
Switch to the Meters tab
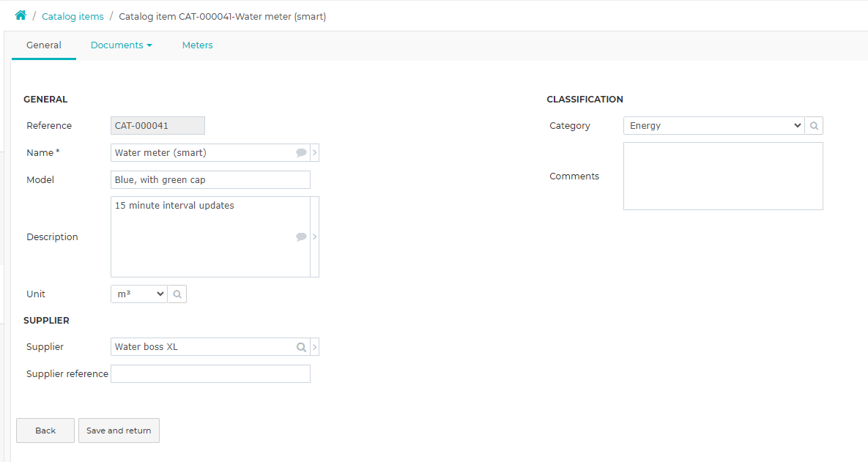(x=198, y=45)
